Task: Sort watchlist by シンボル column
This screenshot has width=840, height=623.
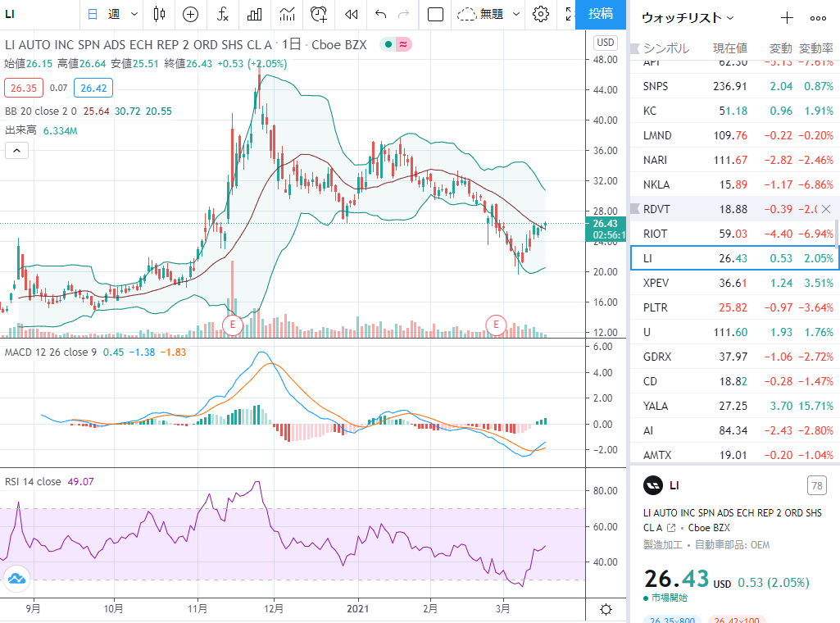Action: coord(666,48)
